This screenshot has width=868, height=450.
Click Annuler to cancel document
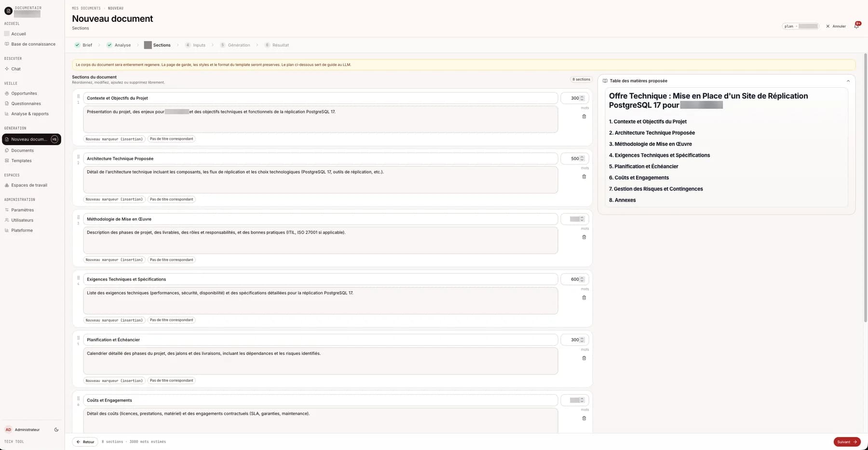pos(836,26)
